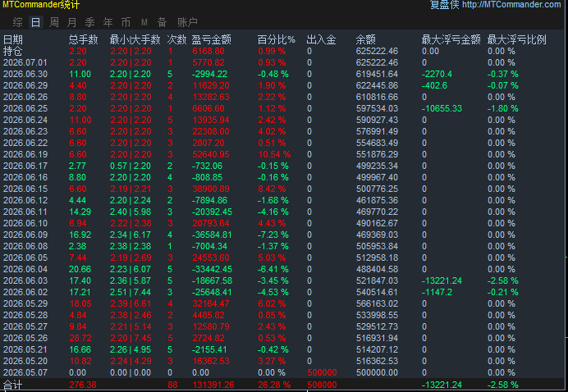Screen dimensions: 568x392
Task: Open the 备 notes tab
Action: coord(162,22)
